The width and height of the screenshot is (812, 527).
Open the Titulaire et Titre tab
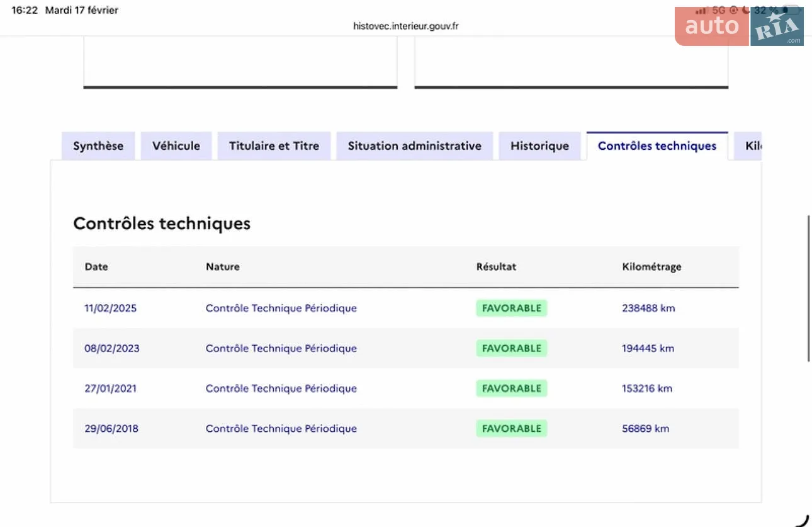click(274, 146)
